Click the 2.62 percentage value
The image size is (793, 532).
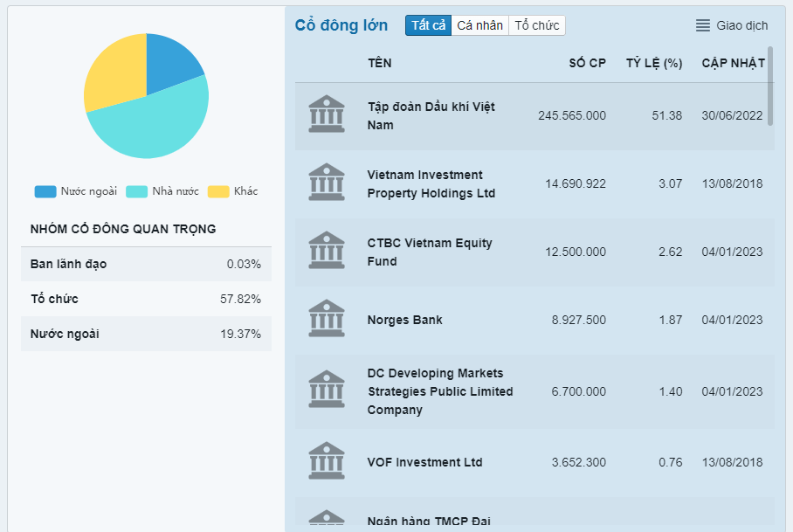(671, 252)
